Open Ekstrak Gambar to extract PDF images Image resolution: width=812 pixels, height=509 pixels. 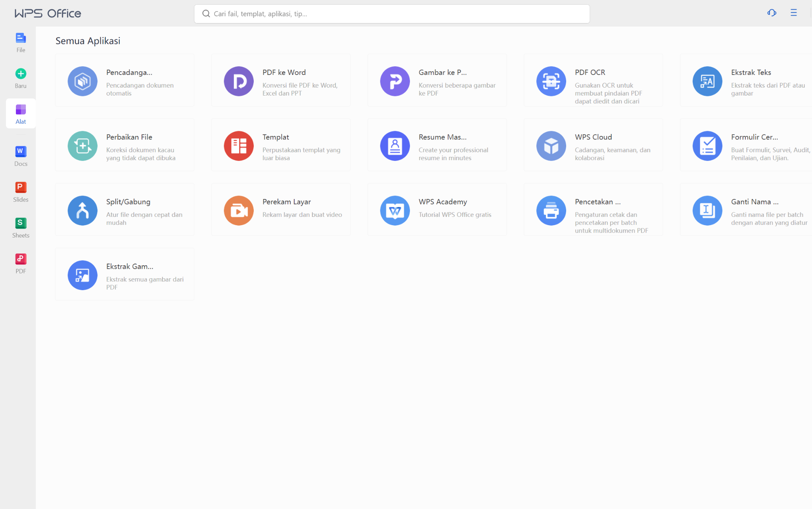click(x=124, y=274)
